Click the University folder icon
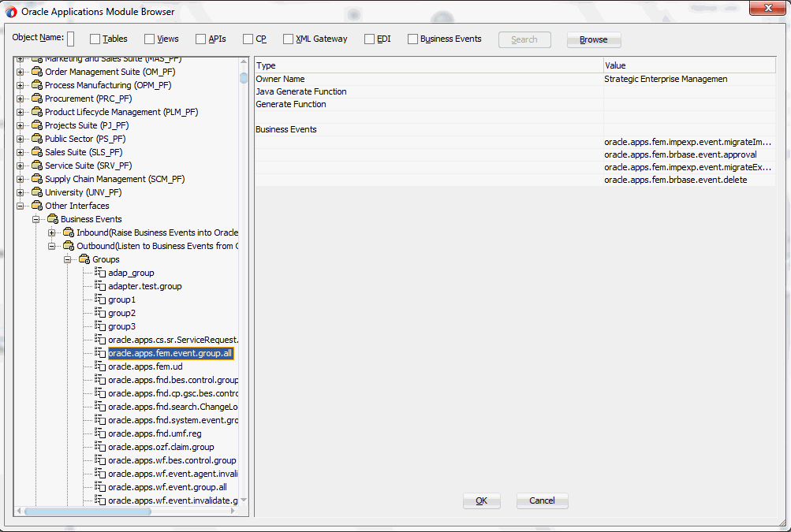The height and width of the screenshot is (532, 791). pos(37,192)
